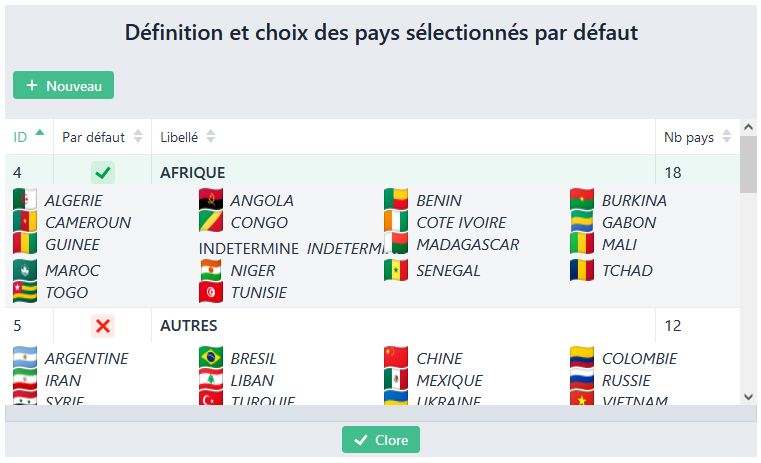This screenshot has width=761, height=463.
Task: Click the Cameroun flag icon
Action: tap(25, 222)
